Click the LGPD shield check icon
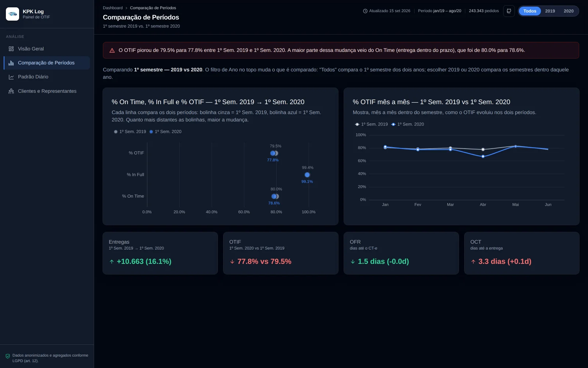This screenshot has width=588, height=368. (8, 356)
